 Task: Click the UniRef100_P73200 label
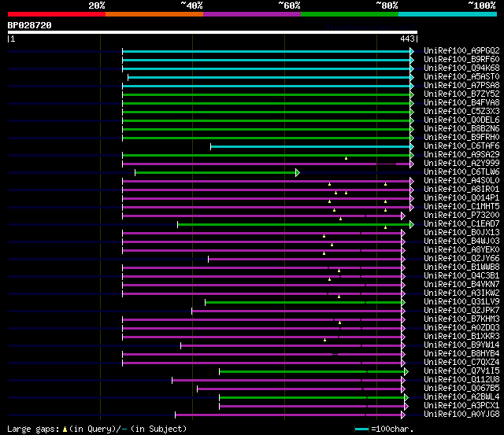point(461,216)
